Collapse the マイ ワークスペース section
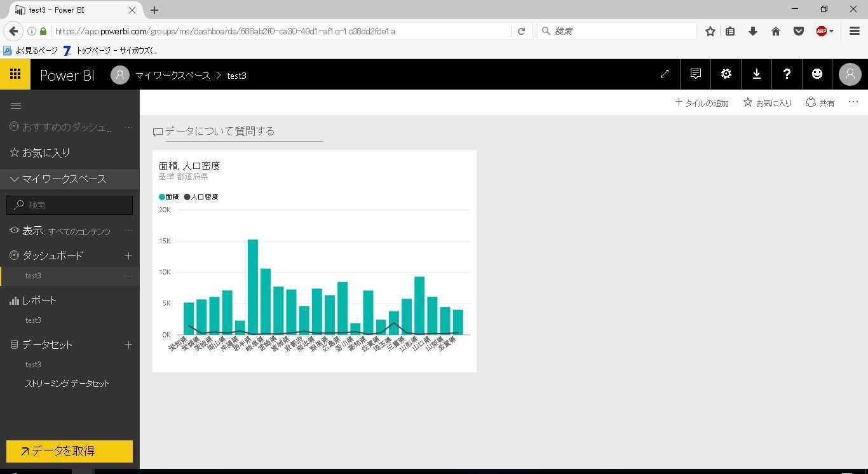The height and width of the screenshot is (474, 868). click(15, 179)
